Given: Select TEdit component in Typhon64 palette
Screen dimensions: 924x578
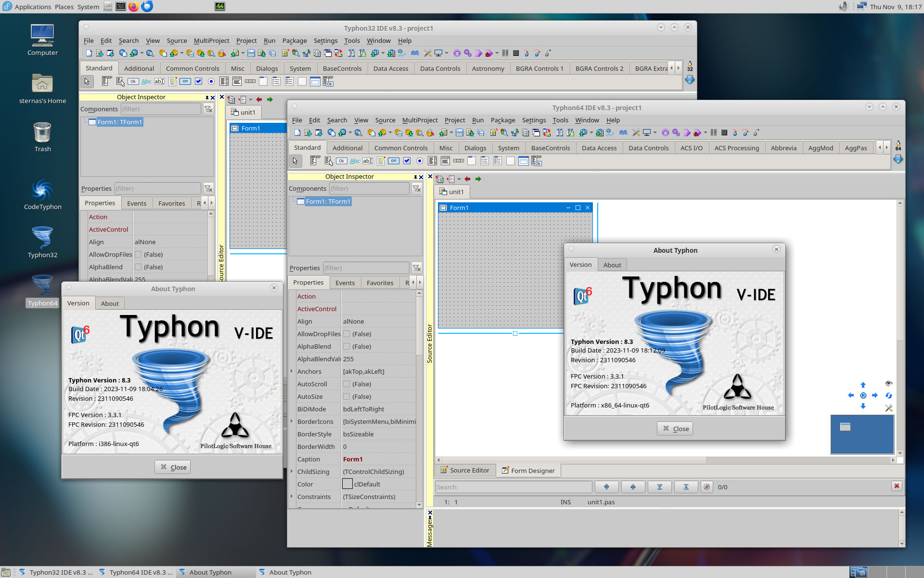Looking at the screenshot, I should click(368, 161).
